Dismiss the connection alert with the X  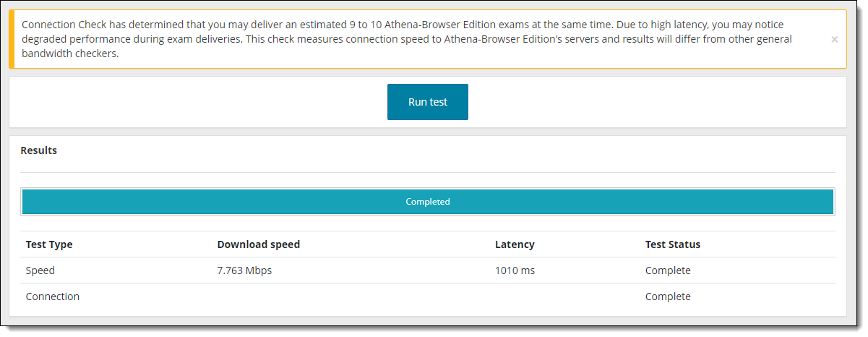[835, 40]
